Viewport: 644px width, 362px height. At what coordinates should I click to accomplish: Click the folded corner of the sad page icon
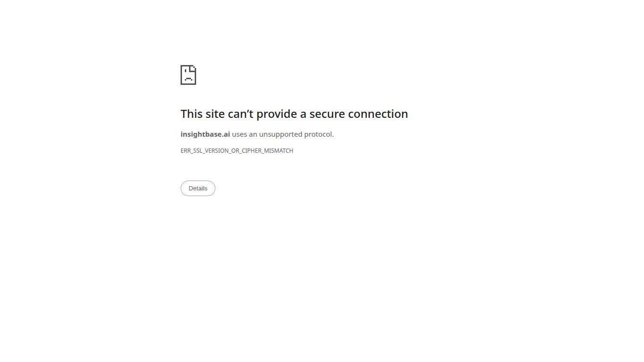[193, 68]
